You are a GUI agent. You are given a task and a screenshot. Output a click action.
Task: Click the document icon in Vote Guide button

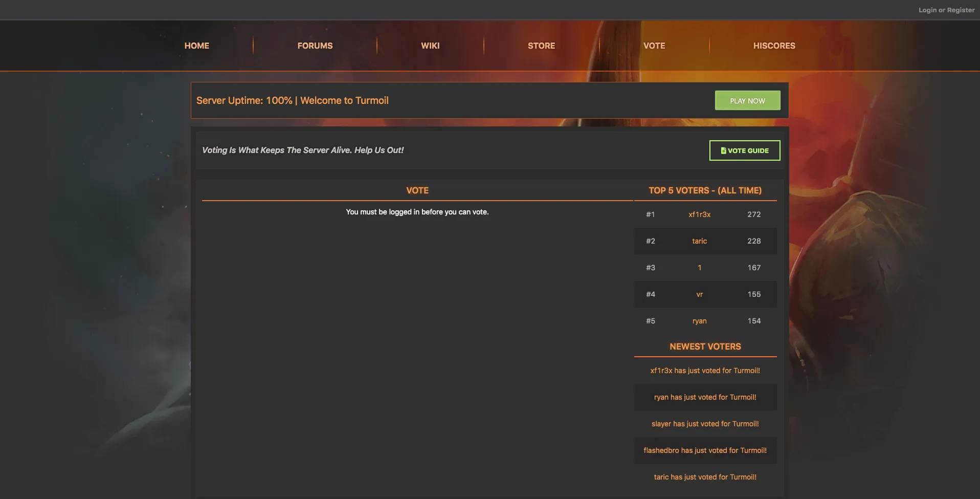[723, 150]
